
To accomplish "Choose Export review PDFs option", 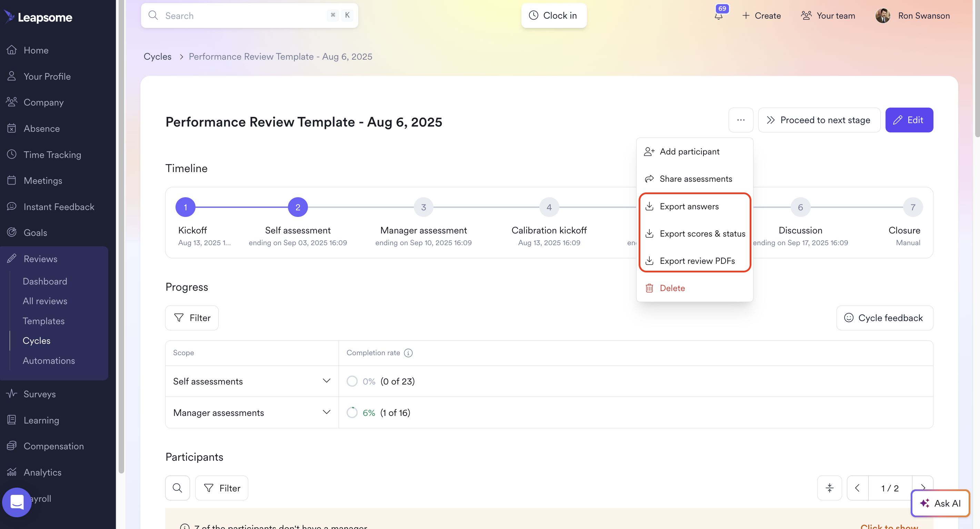I will click(697, 261).
